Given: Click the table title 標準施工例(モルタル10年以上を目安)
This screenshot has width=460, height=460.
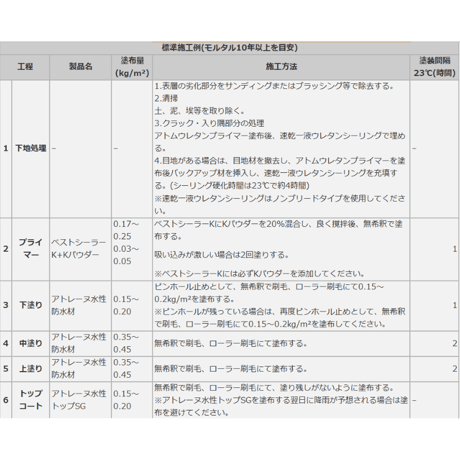Looking at the screenshot, I should [229, 48].
